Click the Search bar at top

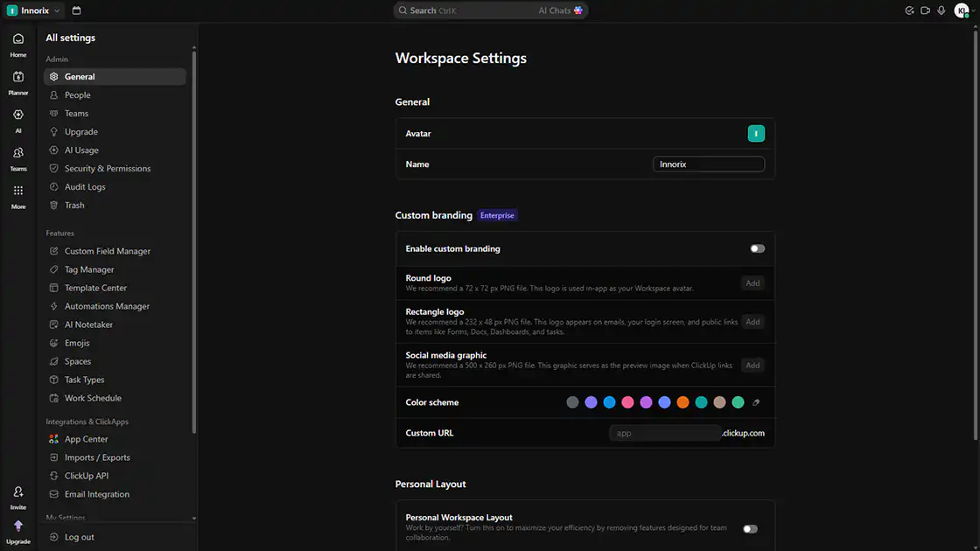(x=491, y=10)
